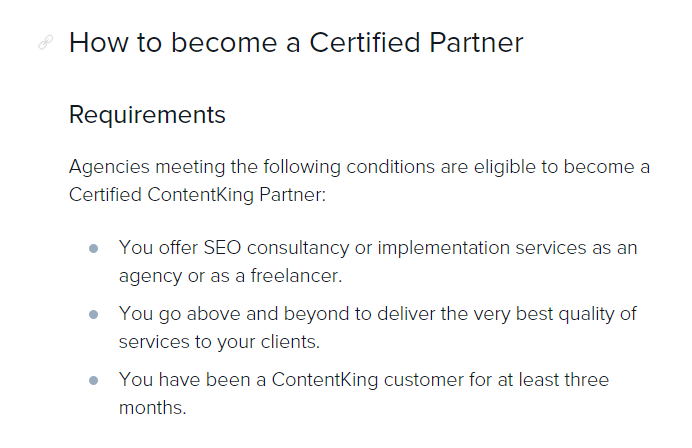Click the second bullet point dot
This screenshot has width=692, height=448.
(94, 314)
